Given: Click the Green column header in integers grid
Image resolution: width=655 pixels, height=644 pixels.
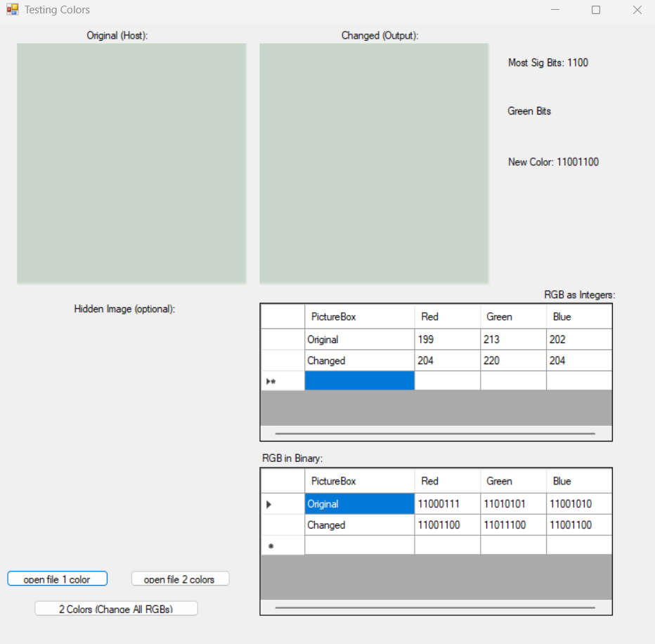Looking at the screenshot, I should [x=513, y=317].
